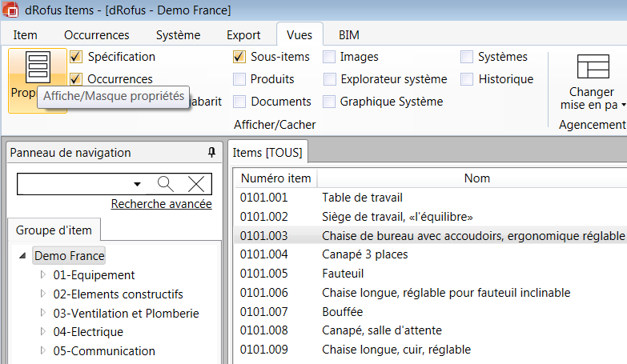The width and height of the screenshot is (627, 364).
Task: Enable the Explorateur système checkbox
Action: coord(329,79)
